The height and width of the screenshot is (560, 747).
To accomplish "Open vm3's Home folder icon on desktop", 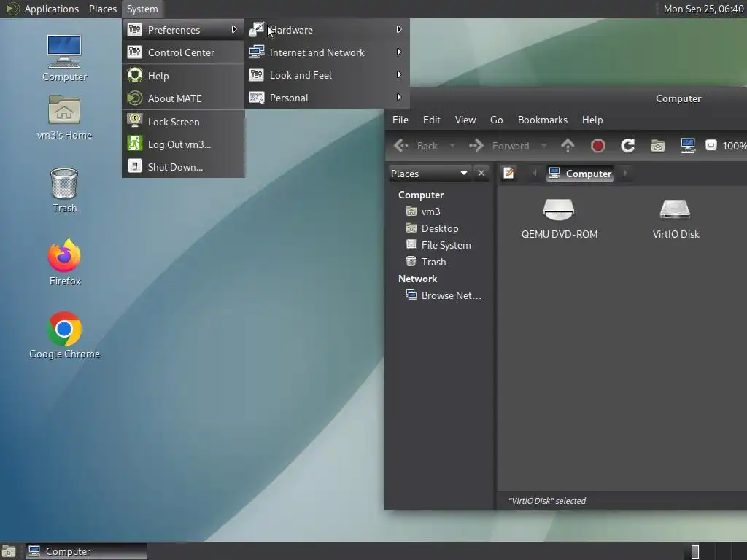I will click(64, 117).
